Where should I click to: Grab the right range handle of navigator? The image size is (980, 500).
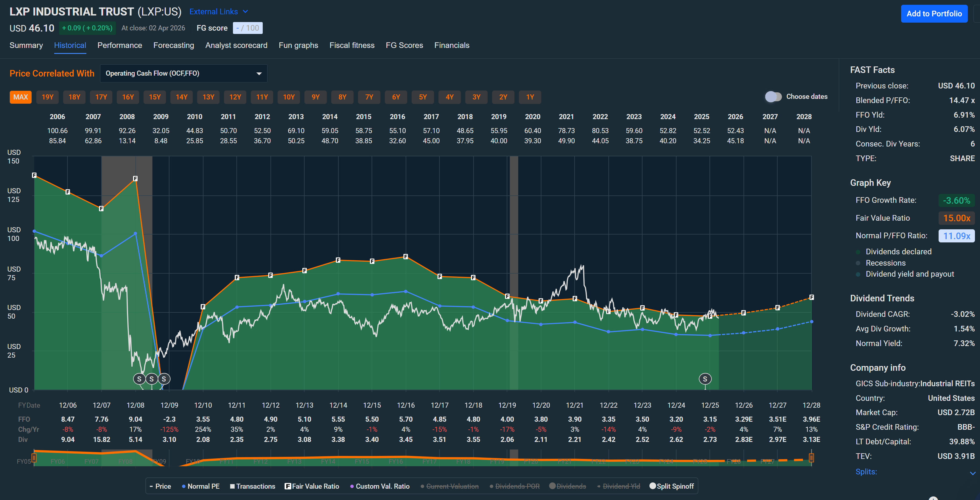point(811,457)
